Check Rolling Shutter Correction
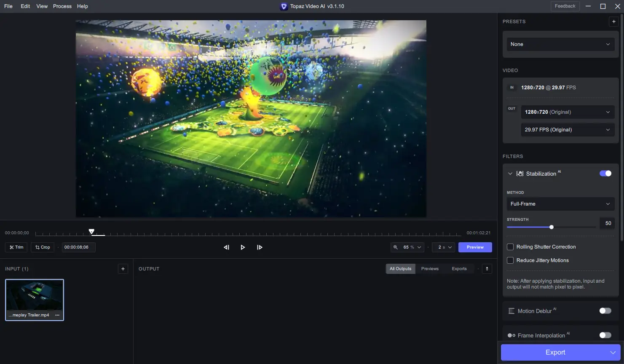 click(510, 247)
